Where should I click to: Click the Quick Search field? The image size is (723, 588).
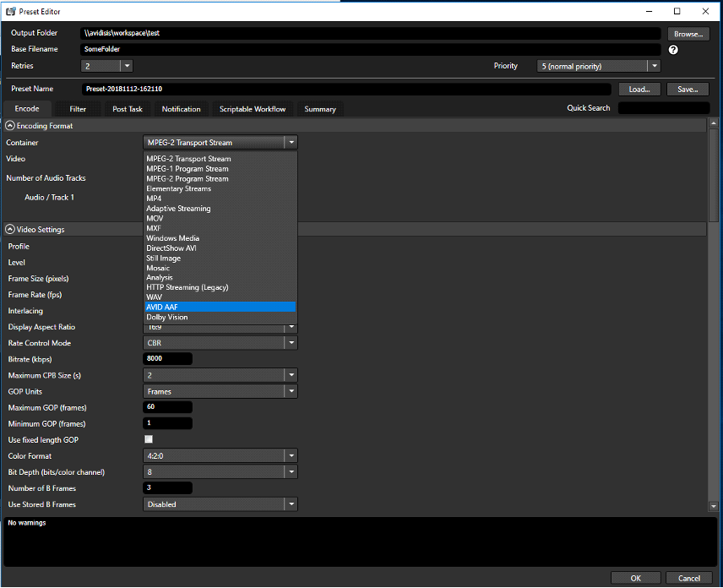click(664, 108)
